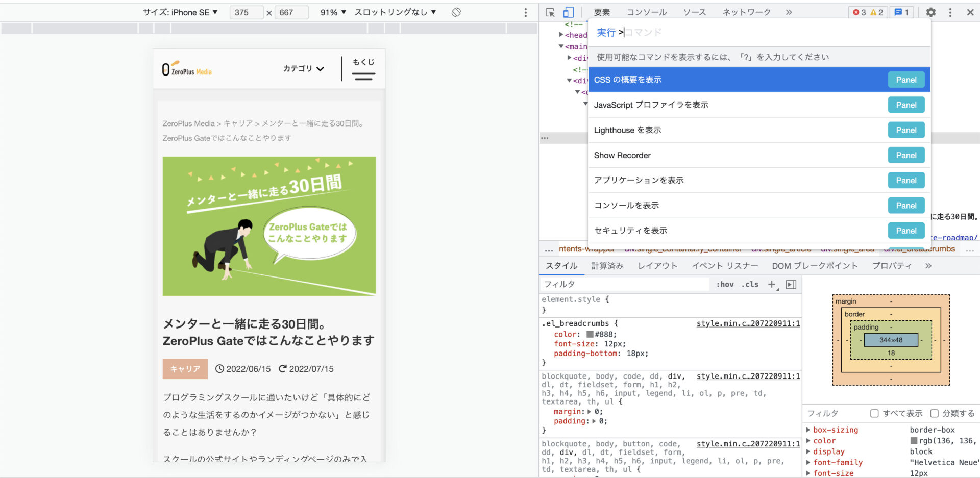This screenshot has width=980, height=478.
Task: Select the イベント リスナー tab
Action: pyautogui.click(x=725, y=266)
